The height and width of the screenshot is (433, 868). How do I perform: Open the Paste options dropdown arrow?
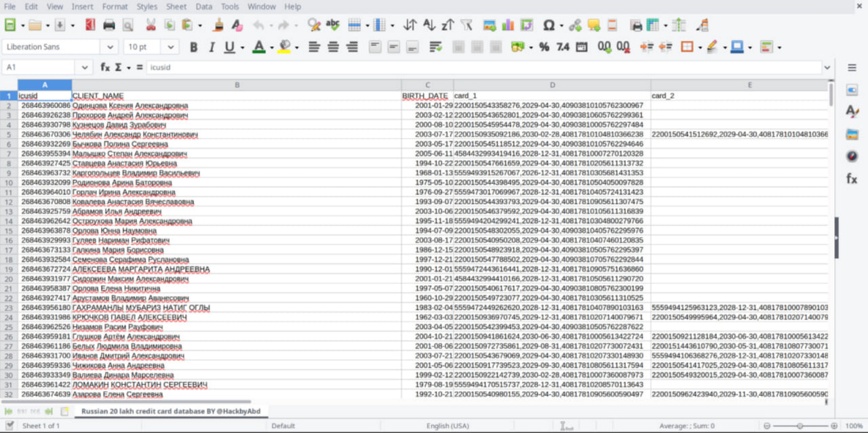pyautogui.click(x=199, y=25)
